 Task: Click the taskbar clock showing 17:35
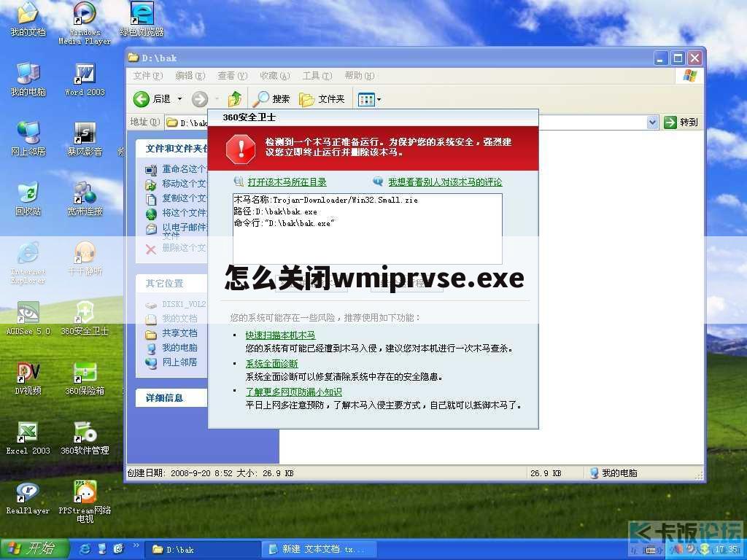coord(727,550)
